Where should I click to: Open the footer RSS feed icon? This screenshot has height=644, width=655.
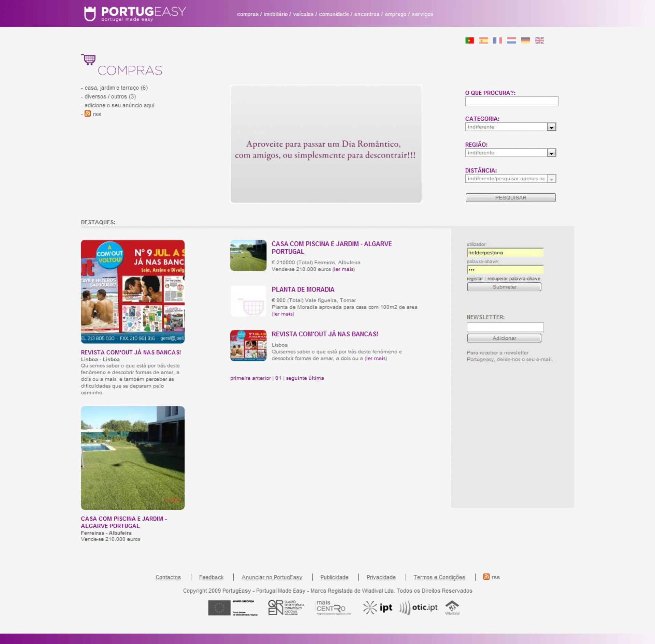coord(486,576)
